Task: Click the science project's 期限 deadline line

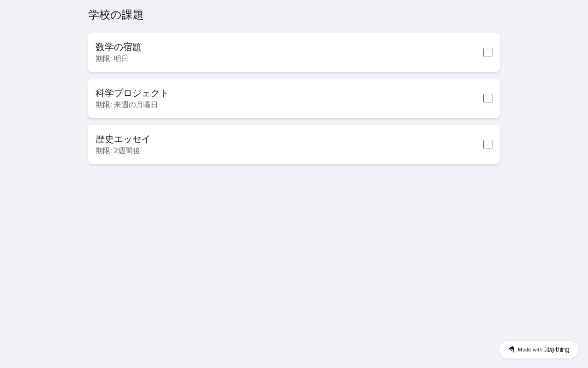Action: click(x=127, y=105)
